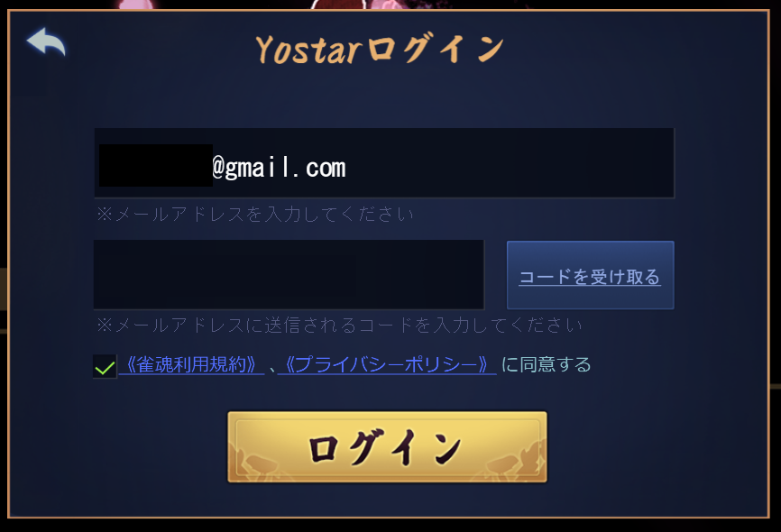The image size is (781, 532).
Task: Click the email hint メールアドレスを入力してください
Action: click(255, 215)
